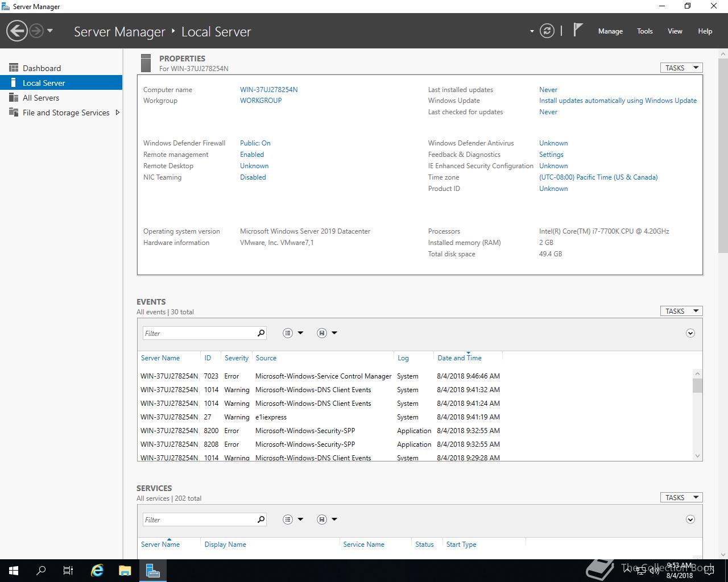
Task: Click Remote Desktop Unknown link
Action: coord(254,166)
